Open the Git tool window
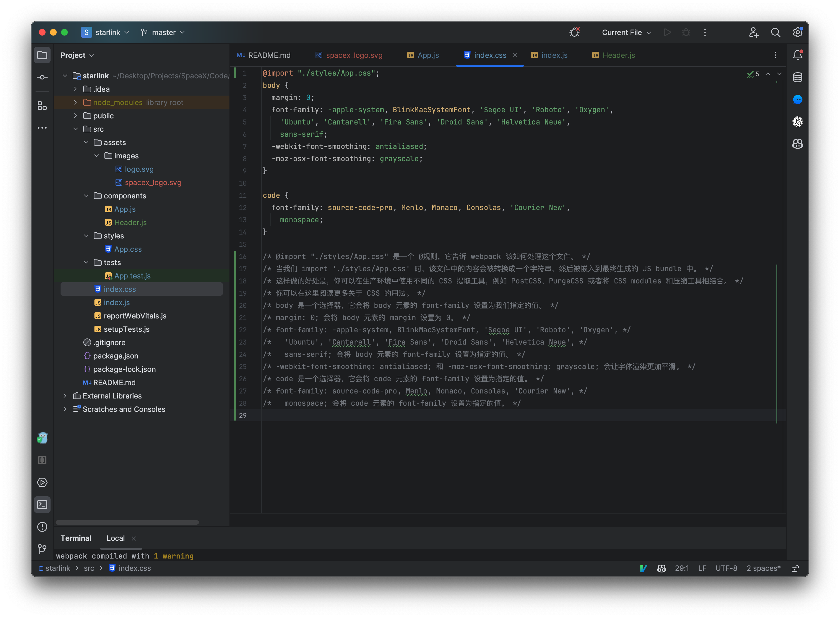The width and height of the screenshot is (840, 618). click(42, 549)
